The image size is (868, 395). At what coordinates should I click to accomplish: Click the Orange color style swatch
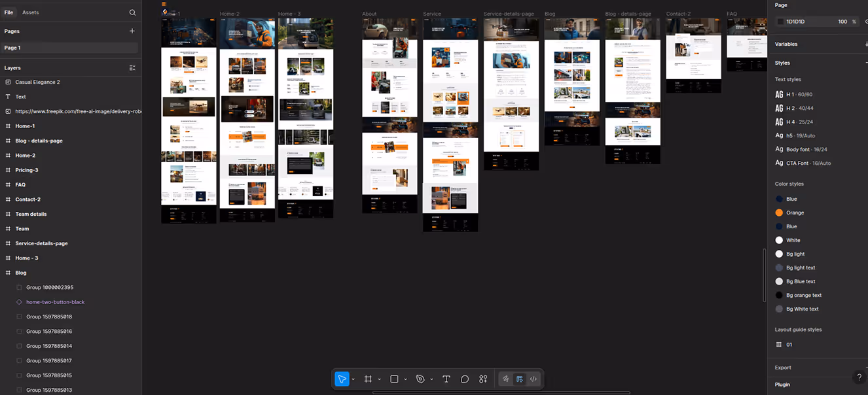[778, 212]
